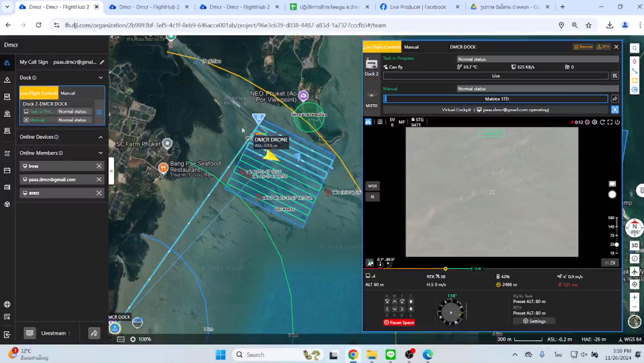The width and height of the screenshot is (644, 363).
Task: Select Live Flight Controls tab in sidebar
Action: pos(39,93)
